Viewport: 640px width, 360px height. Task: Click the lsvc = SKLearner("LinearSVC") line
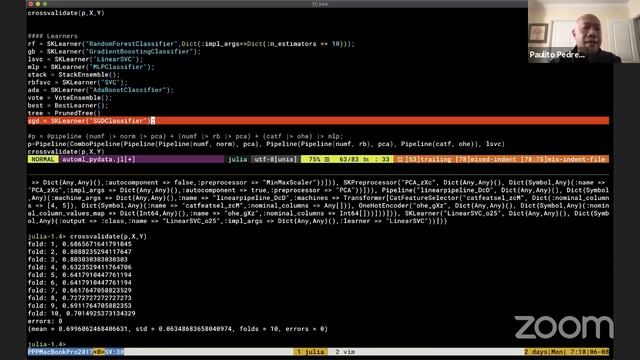pyautogui.click(x=85, y=59)
